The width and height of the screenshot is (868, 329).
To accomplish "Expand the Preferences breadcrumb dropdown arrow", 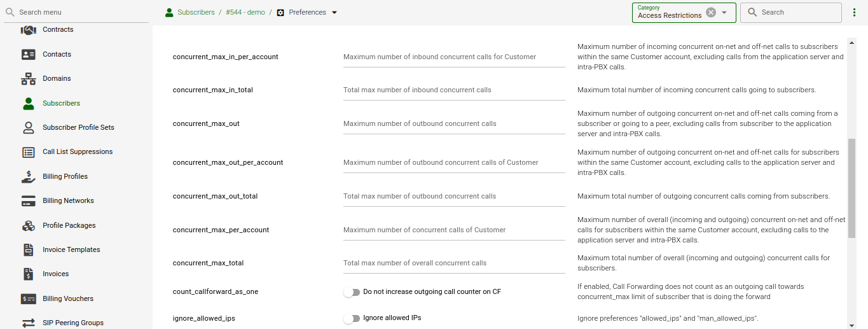I will point(335,13).
